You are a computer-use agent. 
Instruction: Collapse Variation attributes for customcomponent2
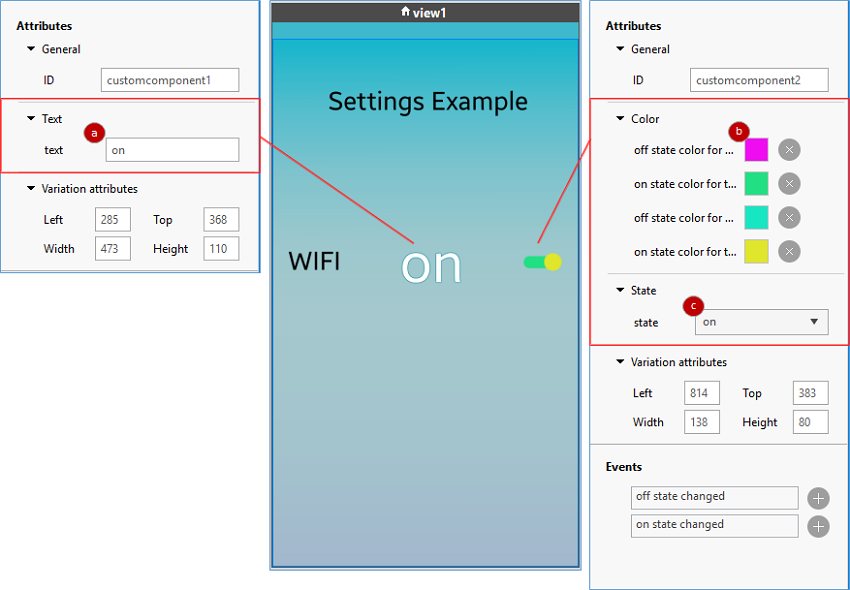[x=621, y=361]
